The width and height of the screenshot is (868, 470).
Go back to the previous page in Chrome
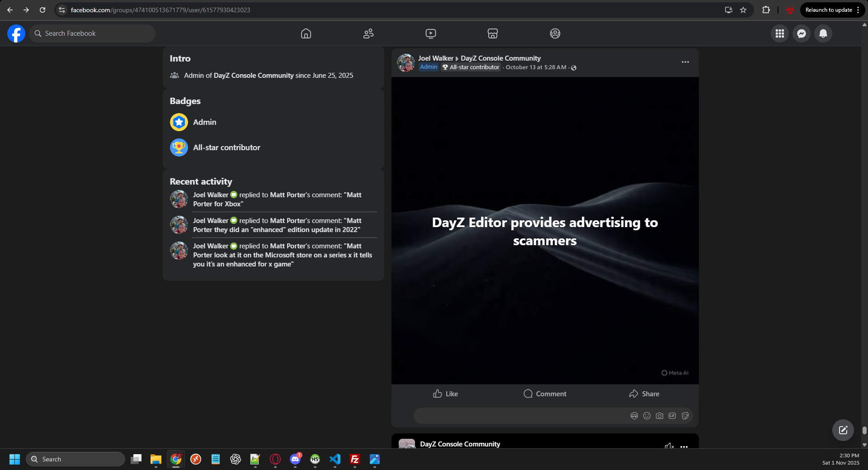click(10, 10)
